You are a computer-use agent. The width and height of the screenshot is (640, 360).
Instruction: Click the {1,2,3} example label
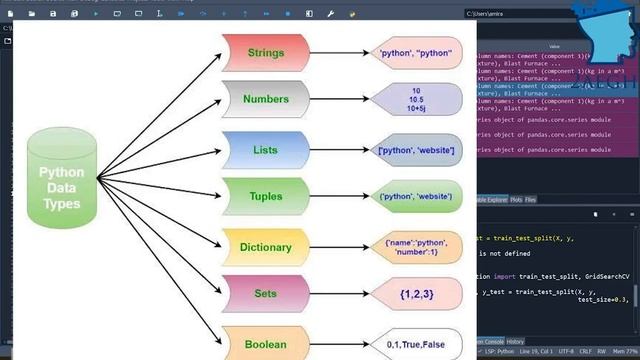coord(416,294)
